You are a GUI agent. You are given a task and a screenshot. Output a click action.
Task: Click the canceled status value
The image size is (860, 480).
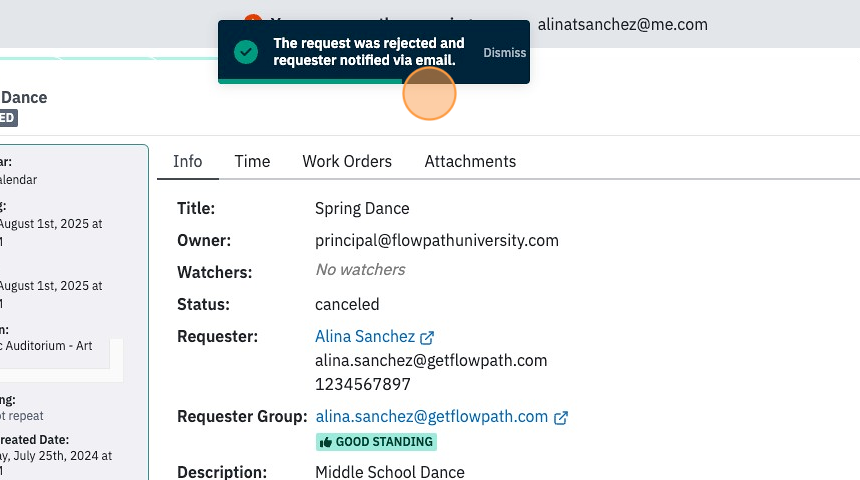pyautogui.click(x=347, y=304)
